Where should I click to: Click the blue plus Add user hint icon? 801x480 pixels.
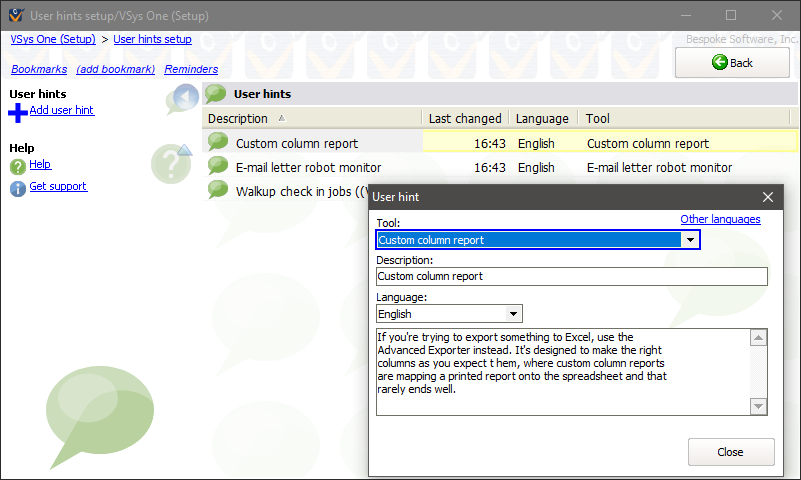tap(18, 112)
